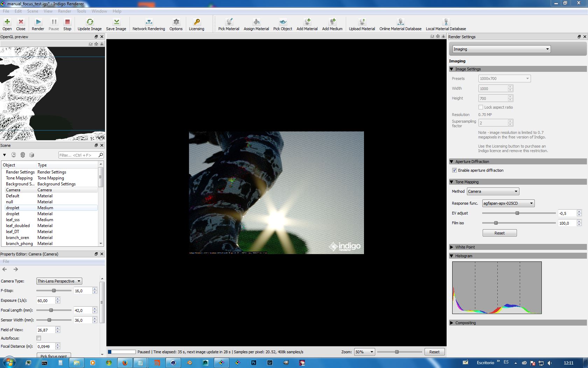Expand the White Point section

pyautogui.click(x=465, y=247)
